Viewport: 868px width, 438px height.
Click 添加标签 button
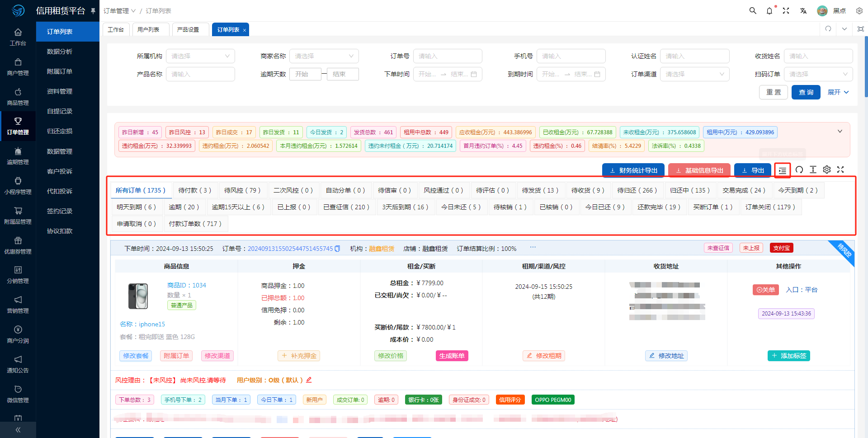click(789, 356)
